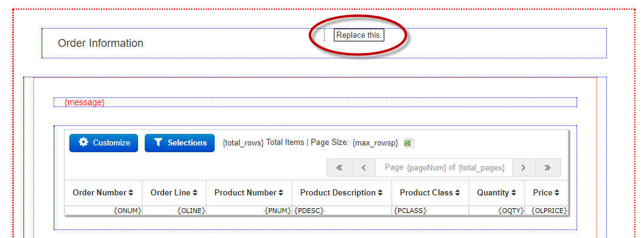Sort by Product Description arrows
The height and width of the screenshot is (238, 644).
pyautogui.click(x=380, y=192)
